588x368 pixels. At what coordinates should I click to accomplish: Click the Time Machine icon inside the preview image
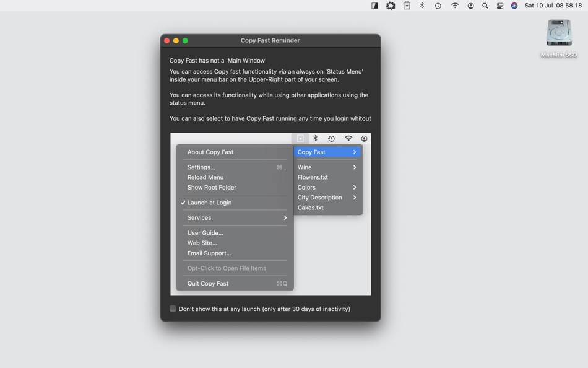pos(331,139)
